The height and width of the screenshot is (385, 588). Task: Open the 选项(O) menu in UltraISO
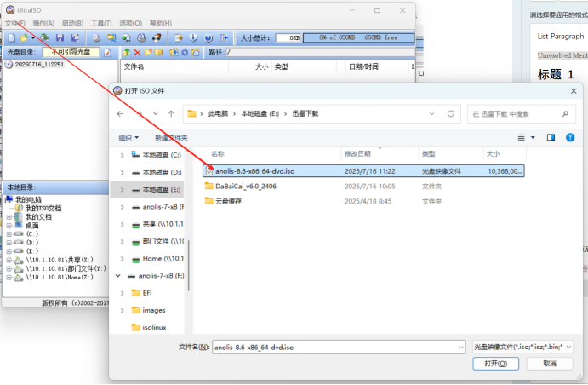click(x=131, y=23)
